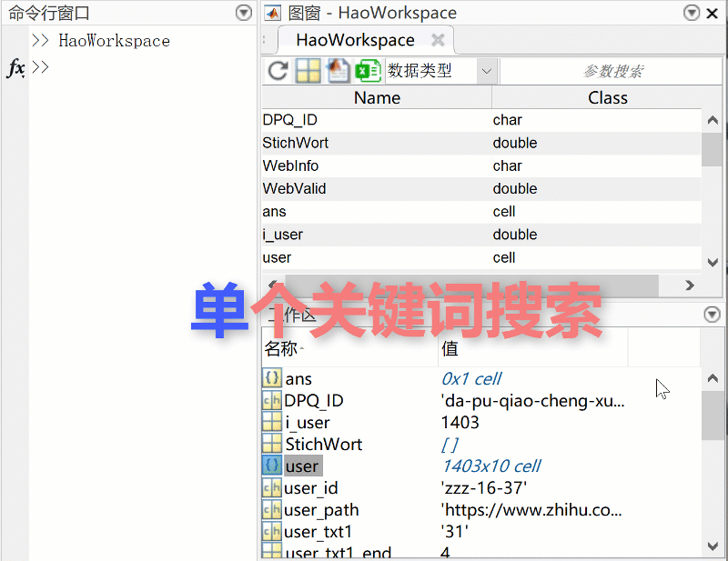The height and width of the screenshot is (561, 728).
Task: Select the i_user variable in workspace
Action: pos(308,422)
